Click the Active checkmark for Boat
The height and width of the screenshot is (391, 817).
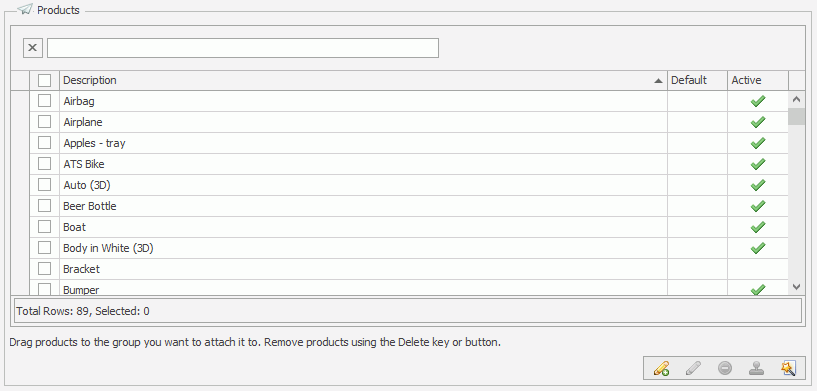coord(758,227)
